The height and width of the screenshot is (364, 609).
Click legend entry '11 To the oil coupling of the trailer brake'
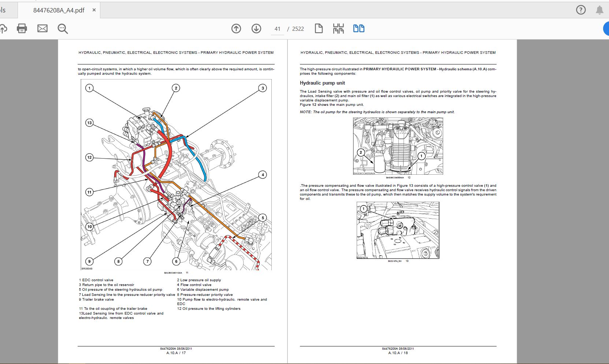(113, 309)
